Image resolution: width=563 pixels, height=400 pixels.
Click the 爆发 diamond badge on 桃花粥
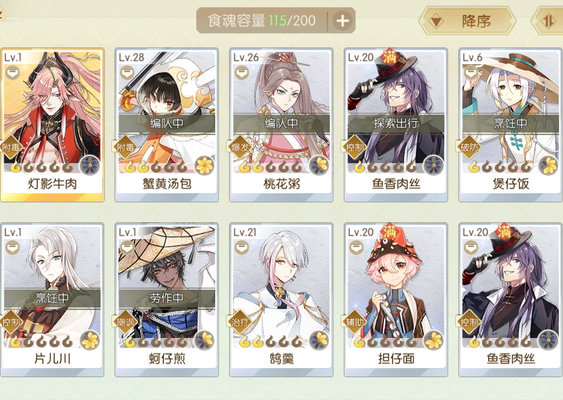(240, 146)
